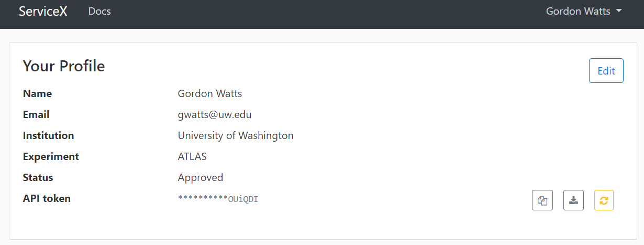
Task: Click the masked API token value
Action: (218, 199)
